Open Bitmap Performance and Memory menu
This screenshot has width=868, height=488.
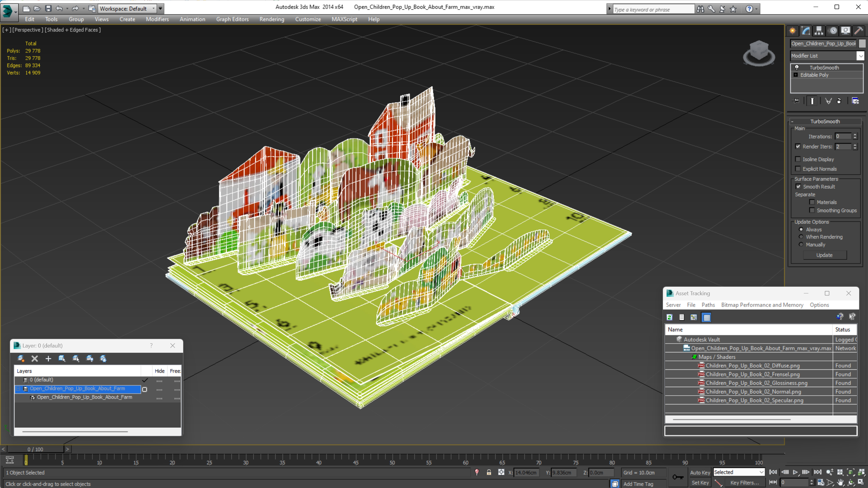[x=762, y=305]
